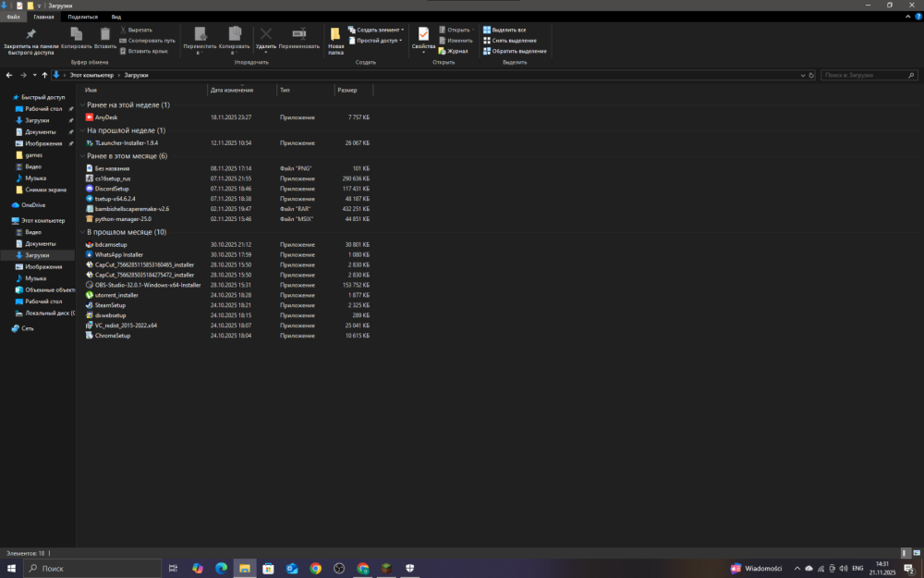Switch to details view icon in status bar
Viewport: 924px width, 578px height.
tap(906, 553)
